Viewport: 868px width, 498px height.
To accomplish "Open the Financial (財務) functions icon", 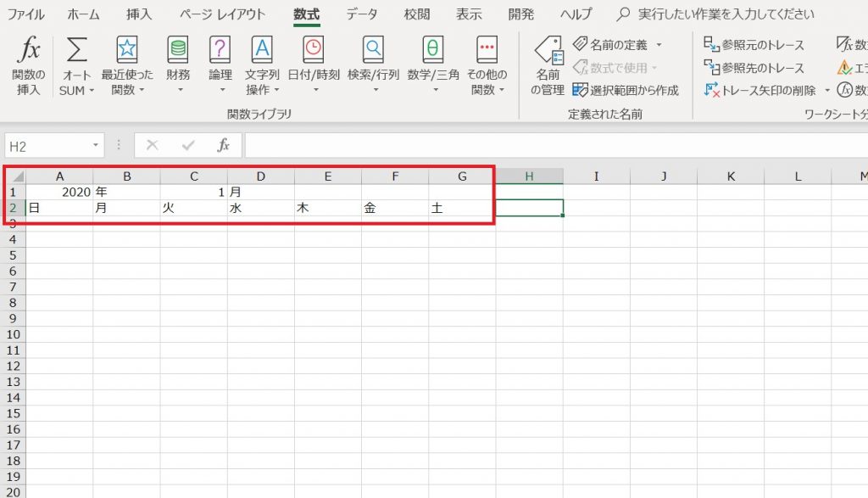I will [x=178, y=51].
